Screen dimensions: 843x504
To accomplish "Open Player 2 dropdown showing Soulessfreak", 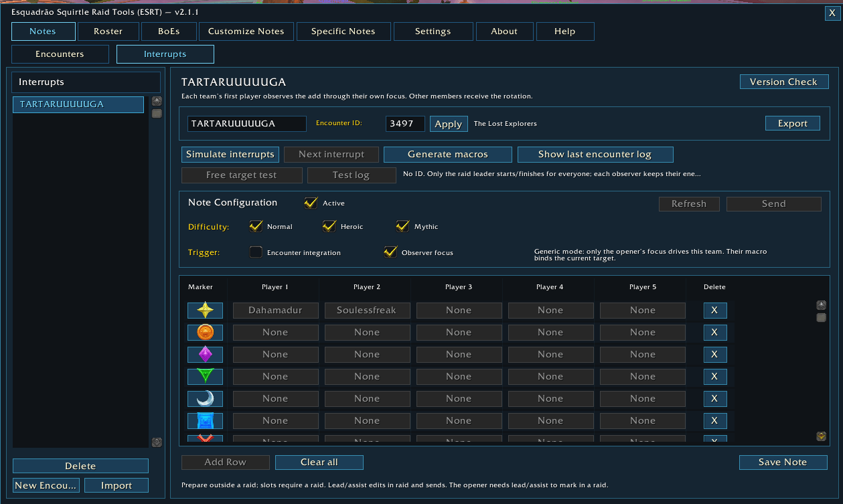I will pos(367,310).
